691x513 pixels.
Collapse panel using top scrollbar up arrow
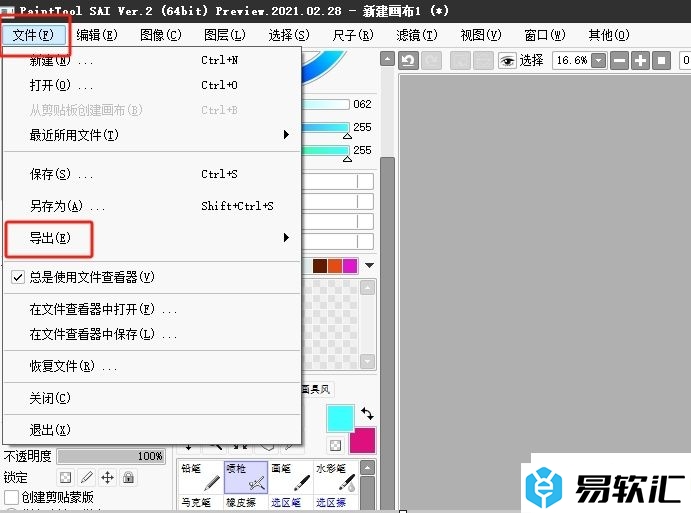click(x=387, y=59)
